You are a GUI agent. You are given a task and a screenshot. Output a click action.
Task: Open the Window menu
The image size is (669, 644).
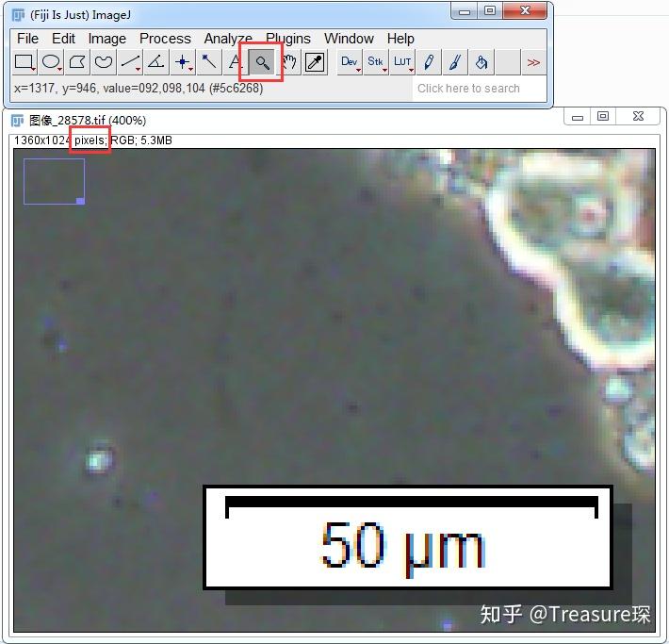(349, 39)
